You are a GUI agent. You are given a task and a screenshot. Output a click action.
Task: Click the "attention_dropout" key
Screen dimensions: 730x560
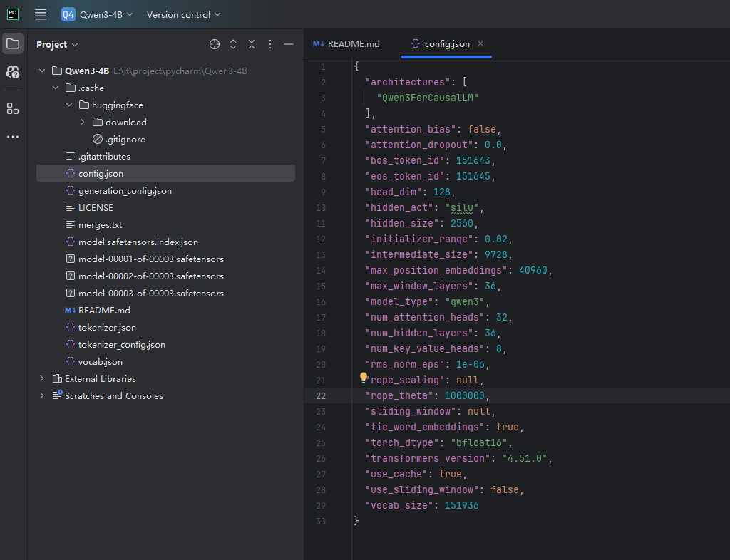click(x=419, y=145)
